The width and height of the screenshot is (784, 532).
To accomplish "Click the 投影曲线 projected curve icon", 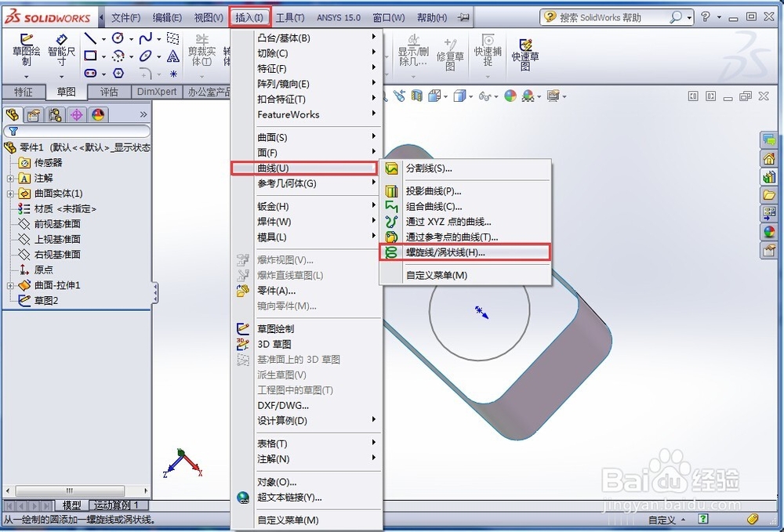I will point(391,191).
